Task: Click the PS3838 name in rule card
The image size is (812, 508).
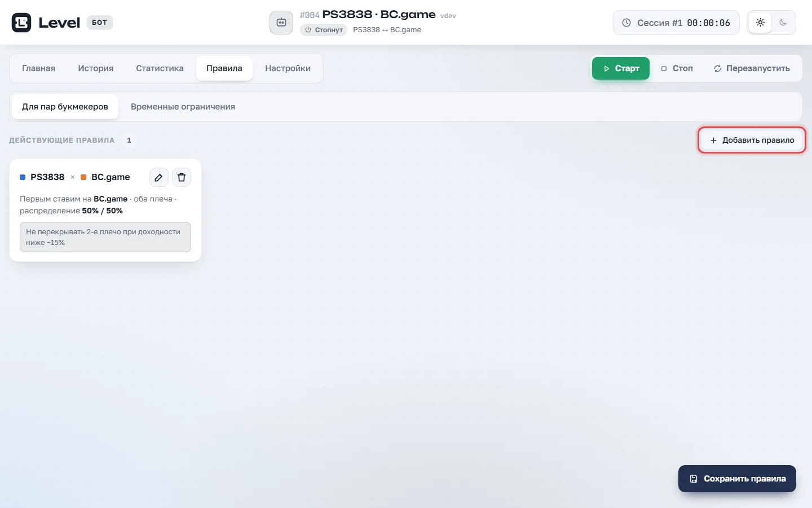Action: [x=47, y=177]
